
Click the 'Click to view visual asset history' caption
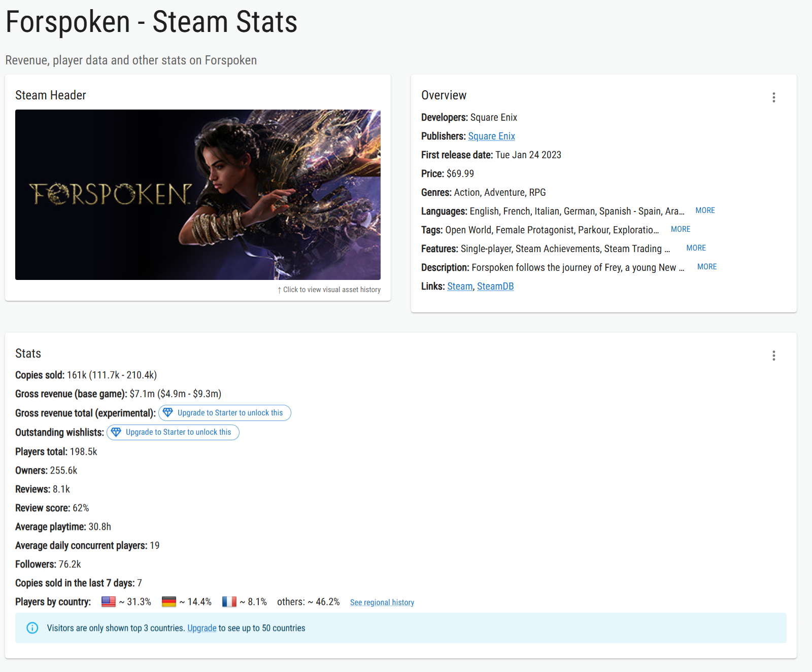coord(329,290)
